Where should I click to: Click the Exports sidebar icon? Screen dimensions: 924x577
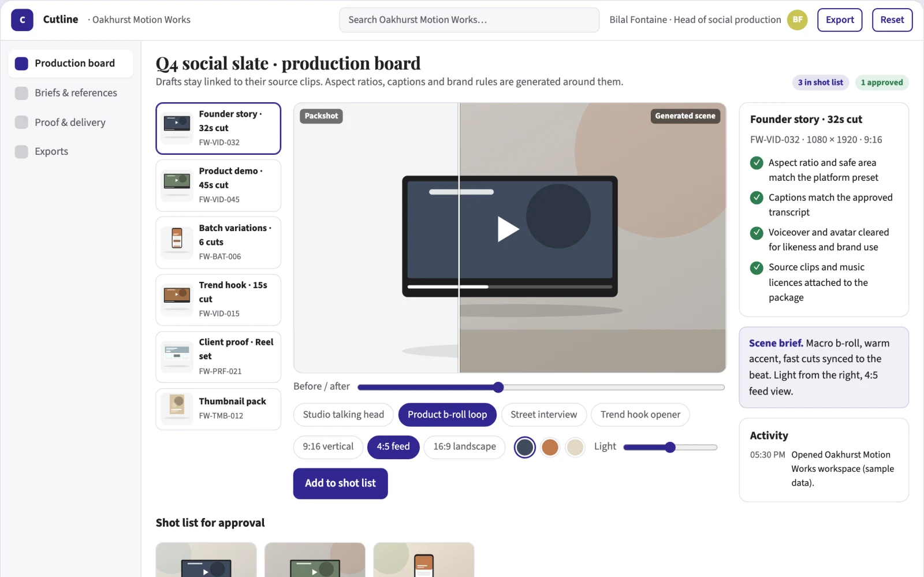[21, 152]
